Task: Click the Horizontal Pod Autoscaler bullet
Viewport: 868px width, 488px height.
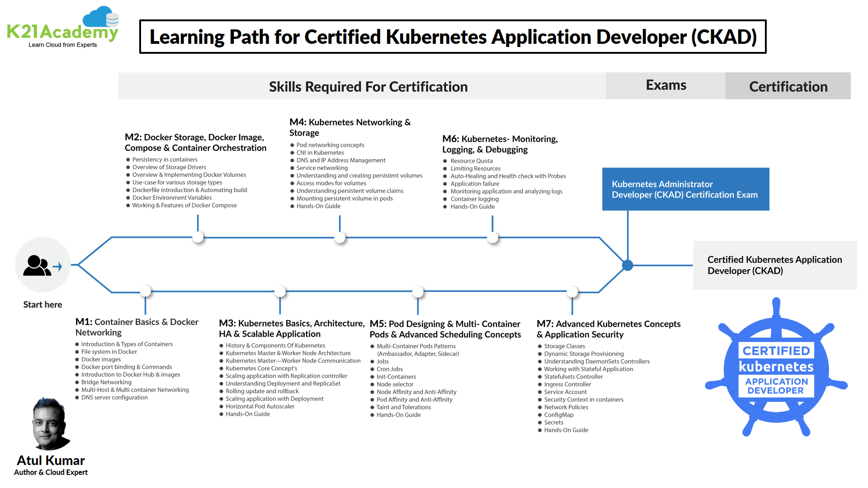Action: coord(259,406)
